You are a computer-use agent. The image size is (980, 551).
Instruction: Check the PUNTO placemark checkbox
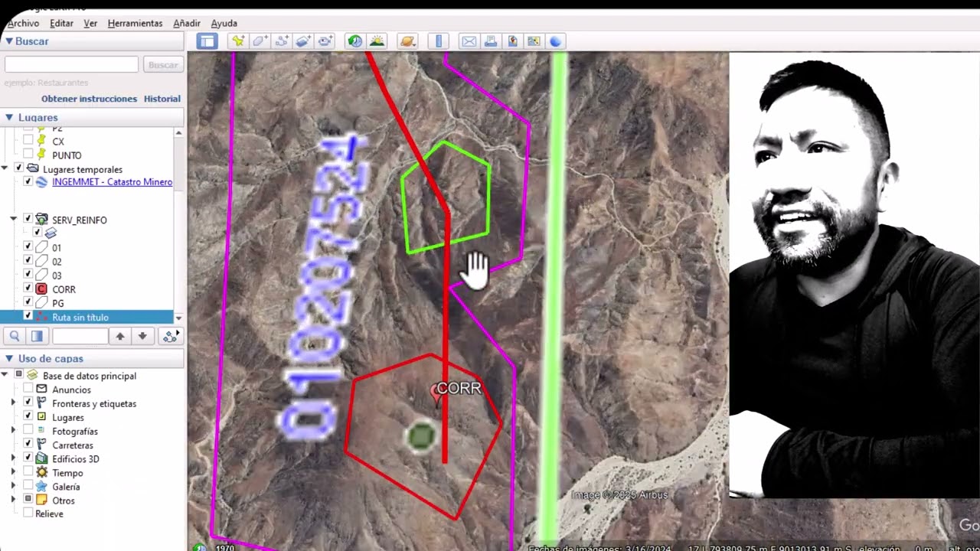tap(28, 155)
